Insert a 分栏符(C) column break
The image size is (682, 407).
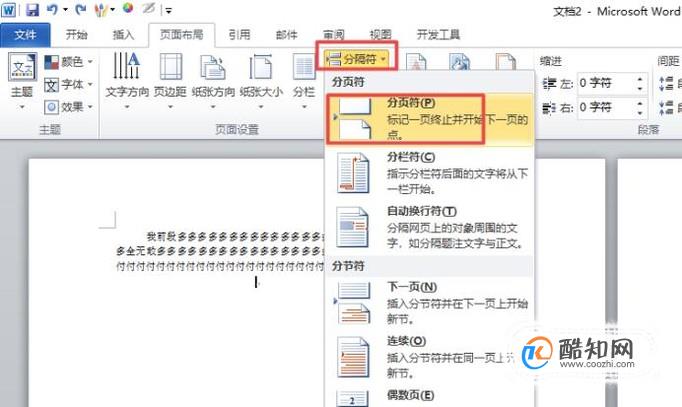pyautogui.click(x=429, y=173)
